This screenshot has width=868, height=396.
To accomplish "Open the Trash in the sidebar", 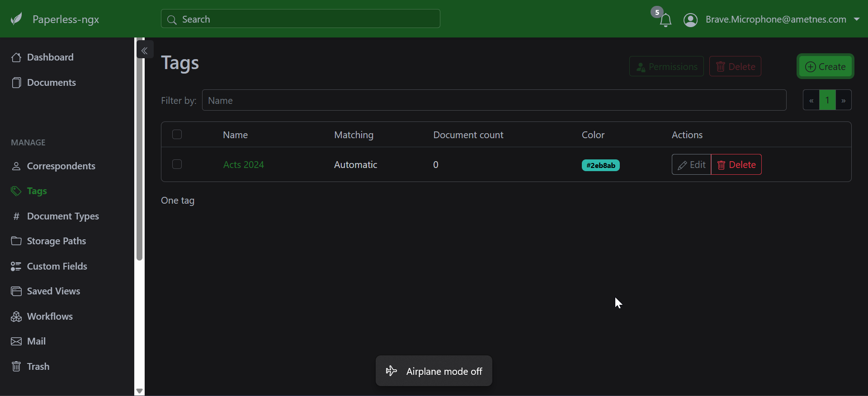I will (38, 367).
